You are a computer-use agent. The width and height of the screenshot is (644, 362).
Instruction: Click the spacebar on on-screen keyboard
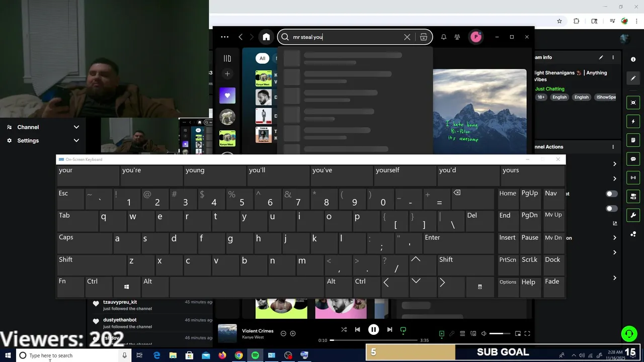pyautogui.click(x=247, y=287)
